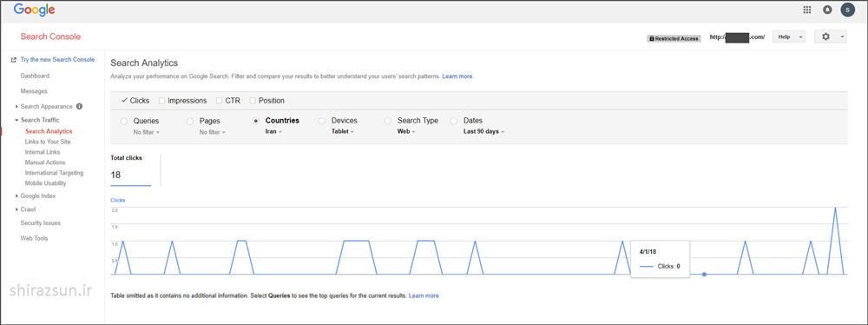Click Learn more link after table omitted note
The image size is (868, 325).
tap(424, 295)
